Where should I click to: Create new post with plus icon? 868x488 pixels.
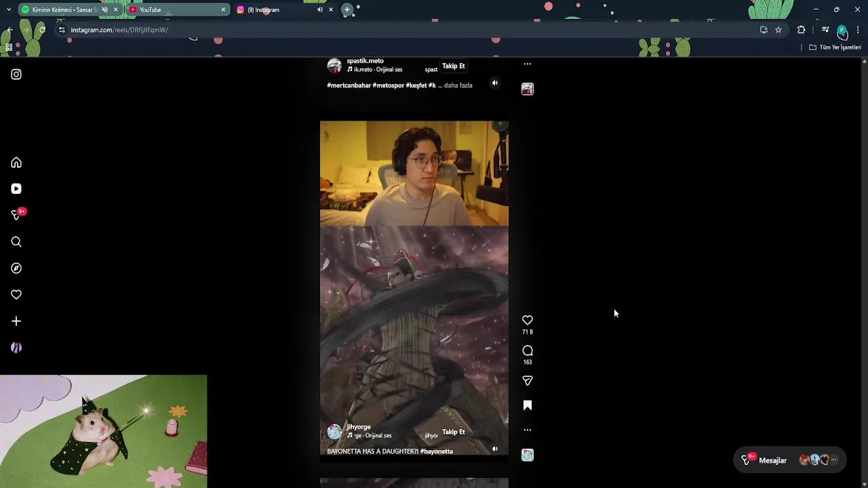click(16, 321)
